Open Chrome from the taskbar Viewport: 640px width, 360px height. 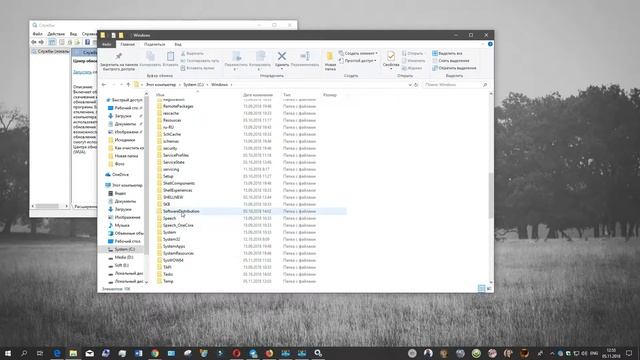pyautogui.click(x=155, y=353)
